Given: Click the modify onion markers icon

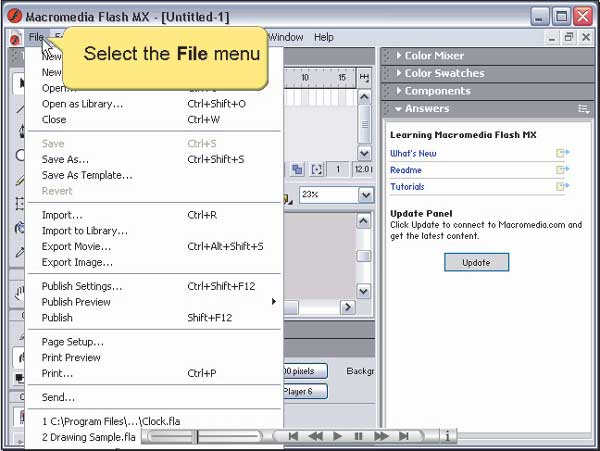Looking at the screenshot, I should tap(316, 169).
